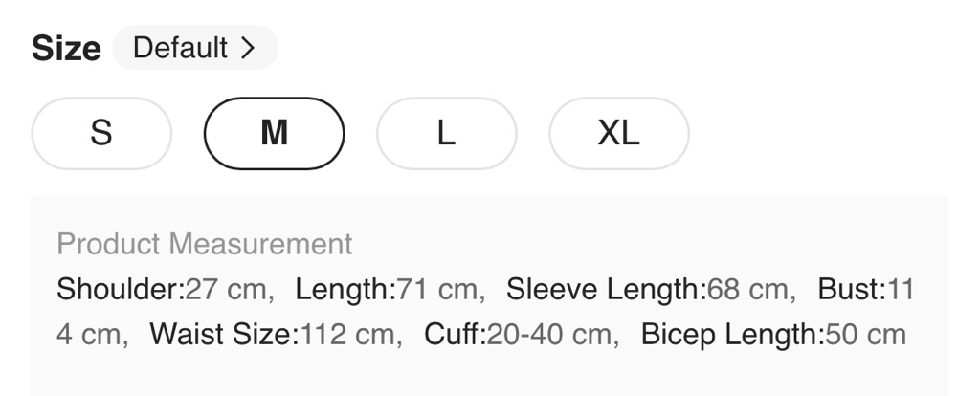The image size is (980, 396).
Task: Click the Sleeve Length label
Action: [x=605, y=289]
